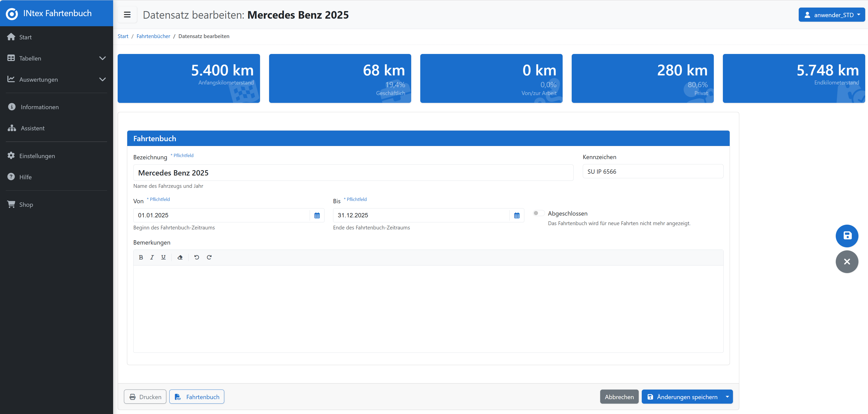Screen dimensions: 868x414
Task: Click the undo icon in editor
Action: (197, 257)
